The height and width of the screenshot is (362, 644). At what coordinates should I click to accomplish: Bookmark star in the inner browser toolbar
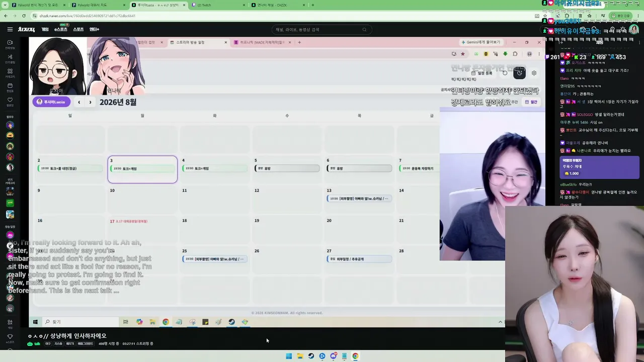point(463,54)
